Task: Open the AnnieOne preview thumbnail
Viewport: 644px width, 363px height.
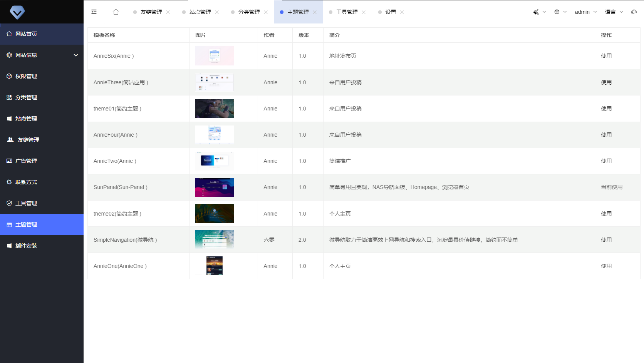Action: 215,266
